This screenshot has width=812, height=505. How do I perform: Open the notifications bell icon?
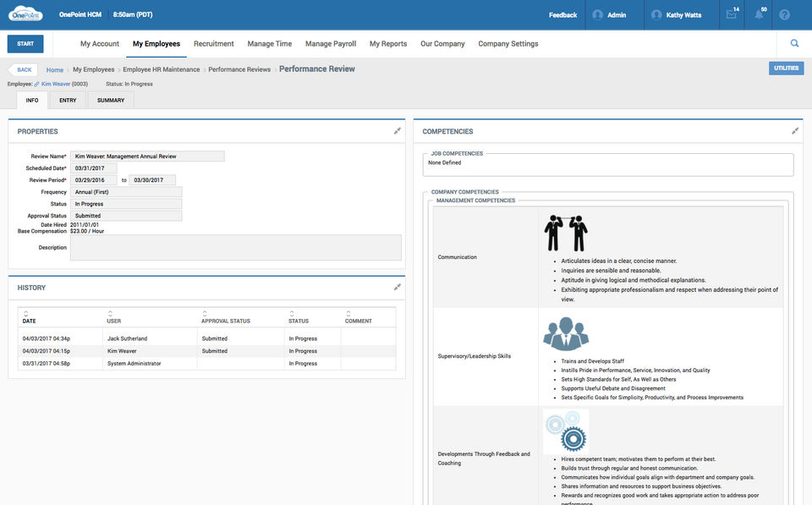[759, 15]
